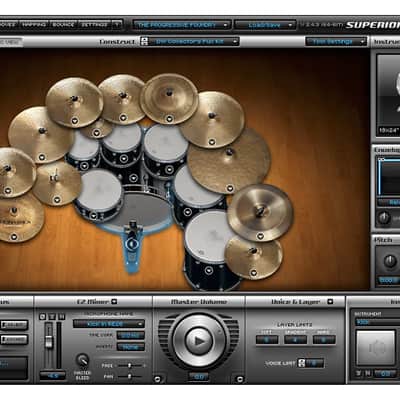Click the instrument level value field
Viewport: 400px width, 400px height.
coord(385,374)
